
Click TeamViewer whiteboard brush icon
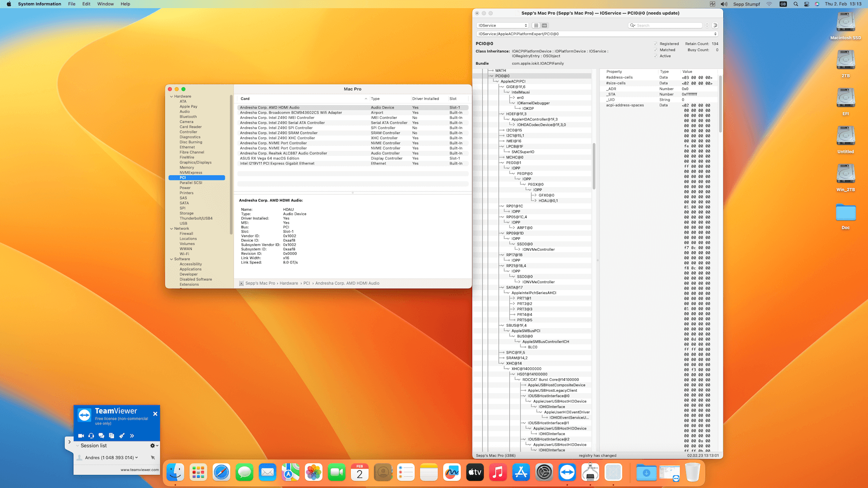pyautogui.click(x=122, y=436)
